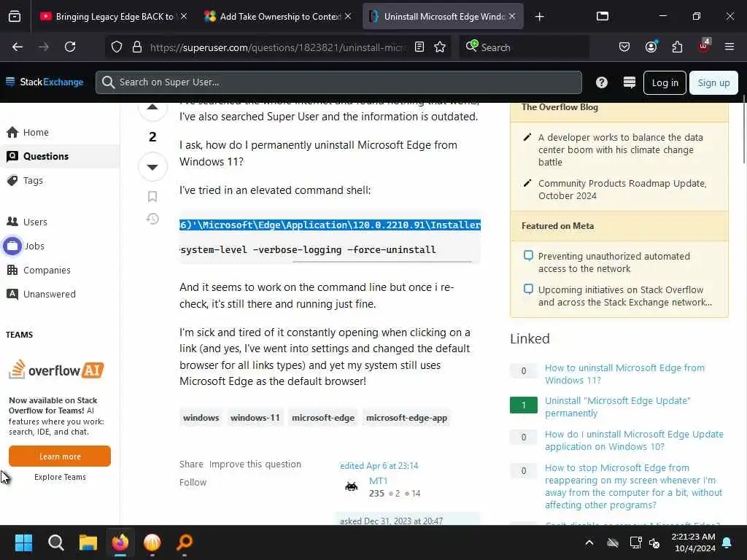
Task: Open linked question about Windows 10 Edge Update
Action: click(x=634, y=440)
